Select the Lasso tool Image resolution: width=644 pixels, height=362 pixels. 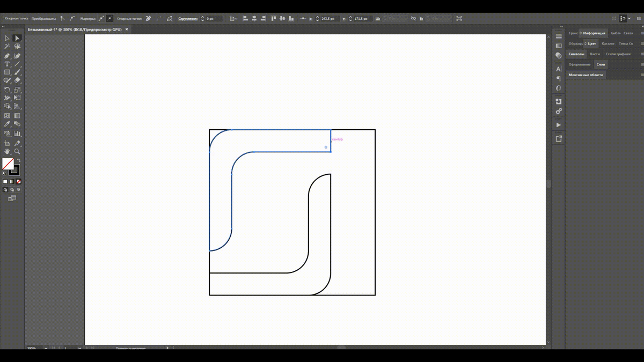point(17,47)
